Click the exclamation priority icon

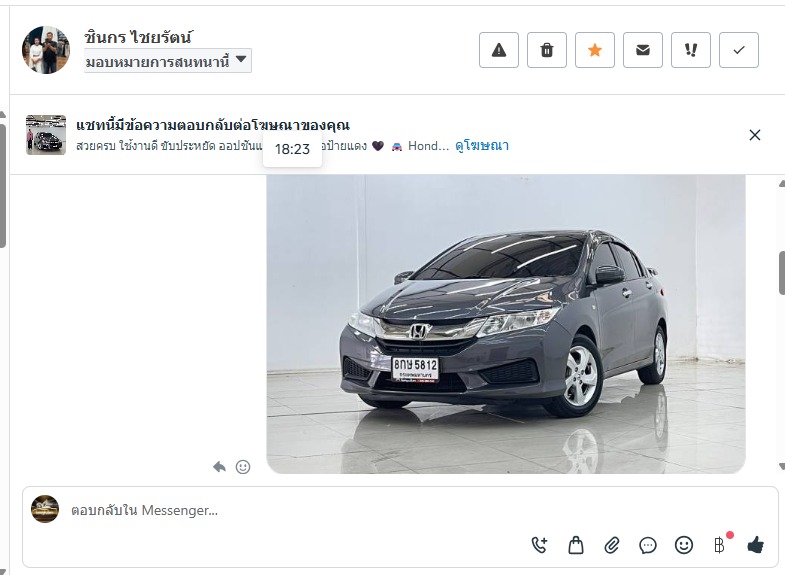point(691,50)
